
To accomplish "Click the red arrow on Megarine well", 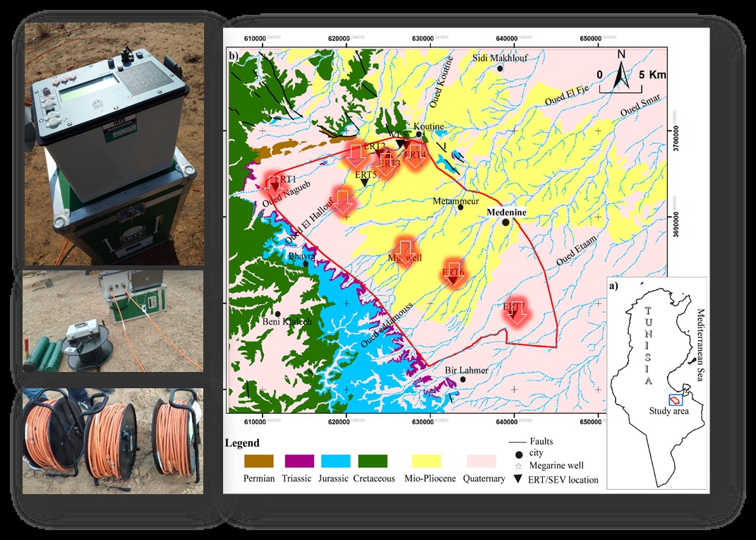I will tap(405, 253).
